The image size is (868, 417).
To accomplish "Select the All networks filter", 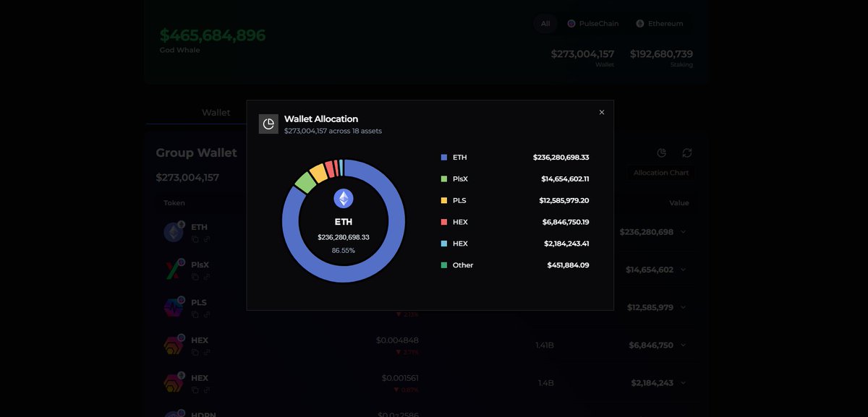I will pyautogui.click(x=545, y=24).
